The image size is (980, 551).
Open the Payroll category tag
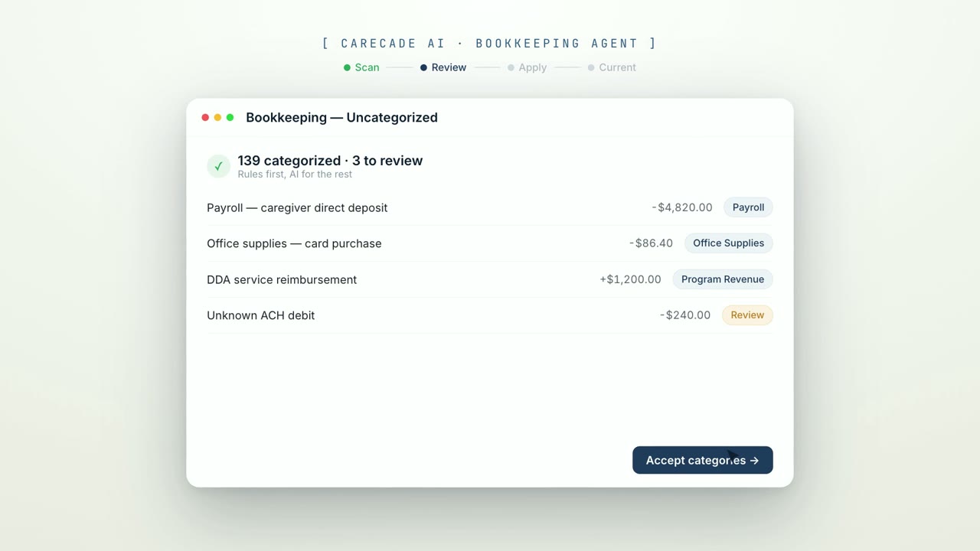(748, 207)
